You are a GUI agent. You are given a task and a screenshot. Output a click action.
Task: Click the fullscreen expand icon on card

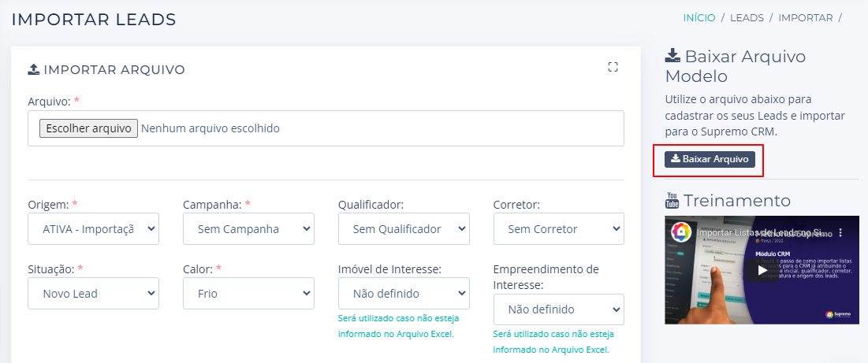pos(613,68)
